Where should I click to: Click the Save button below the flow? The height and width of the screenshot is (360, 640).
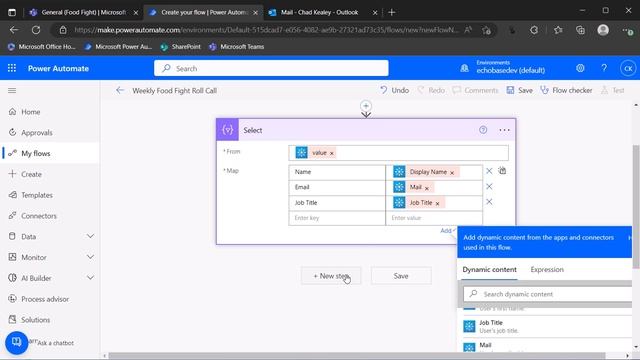coord(401,276)
